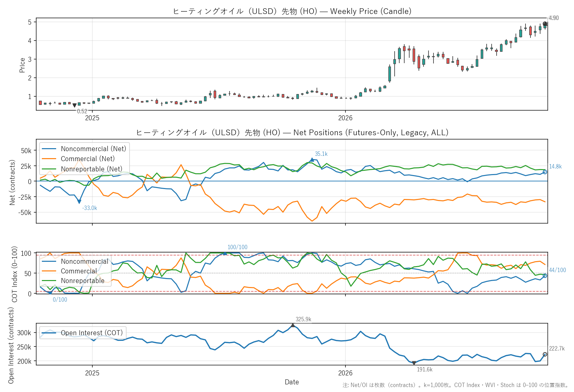Click the 100/100 COT index annotation
Viewport: 574px width, 392px height.
coord(238,247)
